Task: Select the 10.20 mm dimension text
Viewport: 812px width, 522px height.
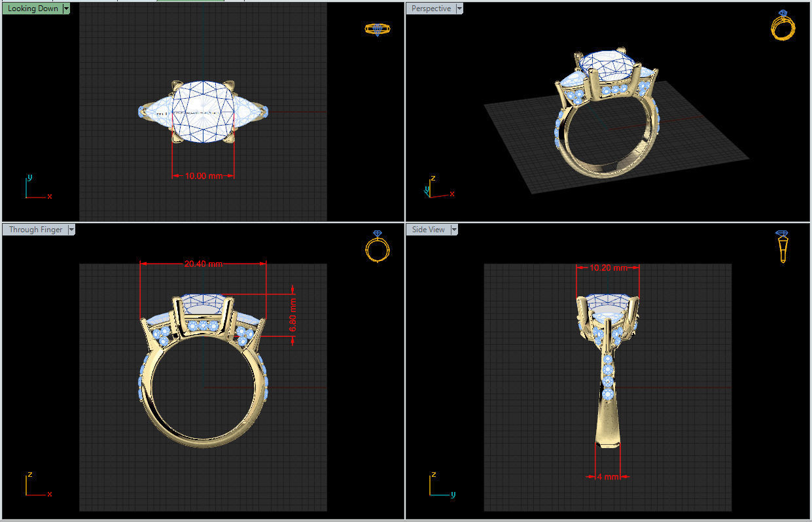Action: (608, 268)
